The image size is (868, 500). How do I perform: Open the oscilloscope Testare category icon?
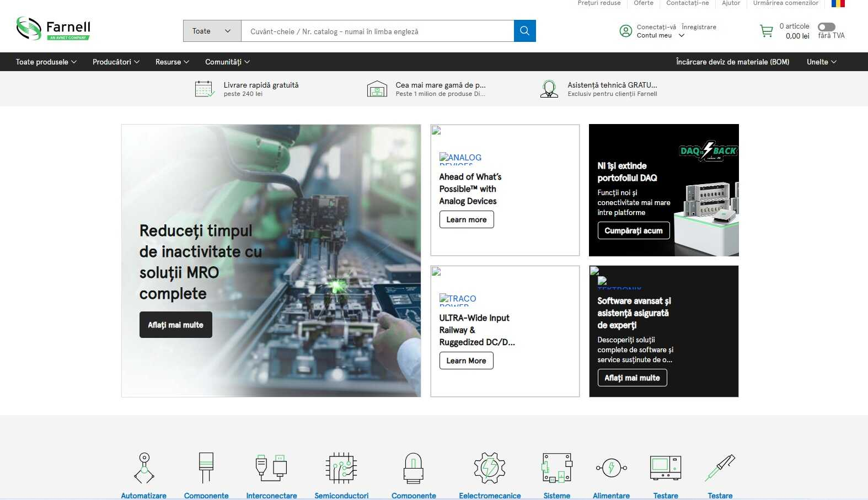(x=666, y=468)
